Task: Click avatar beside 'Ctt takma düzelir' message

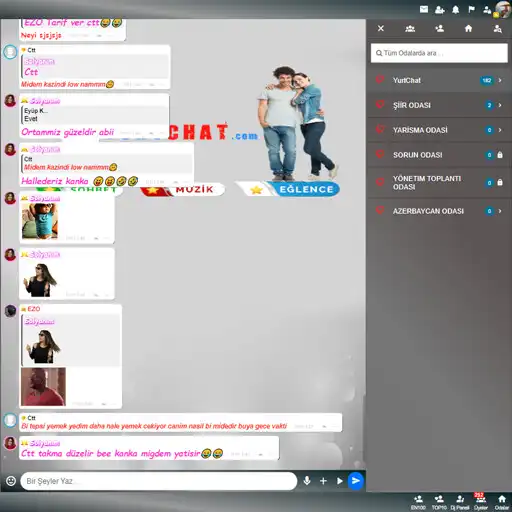Action: click(10, 443)
